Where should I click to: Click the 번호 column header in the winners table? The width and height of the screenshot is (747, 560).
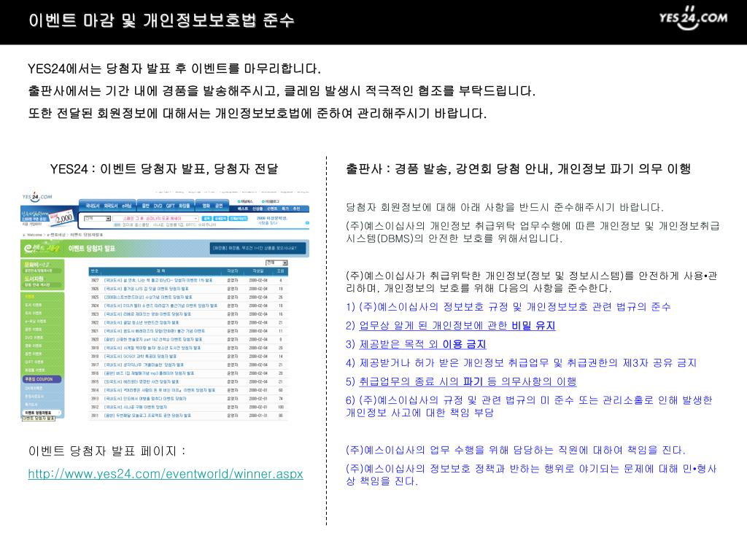tap(94, 271)
